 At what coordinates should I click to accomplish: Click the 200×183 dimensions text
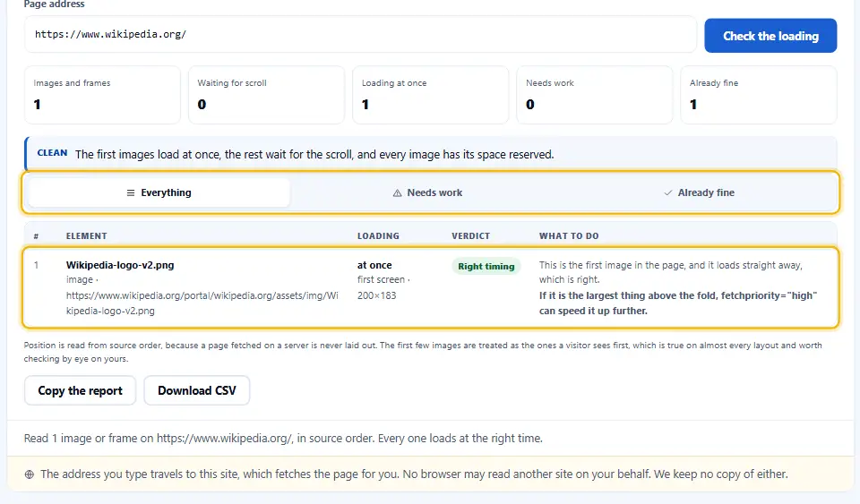point(377,295)
